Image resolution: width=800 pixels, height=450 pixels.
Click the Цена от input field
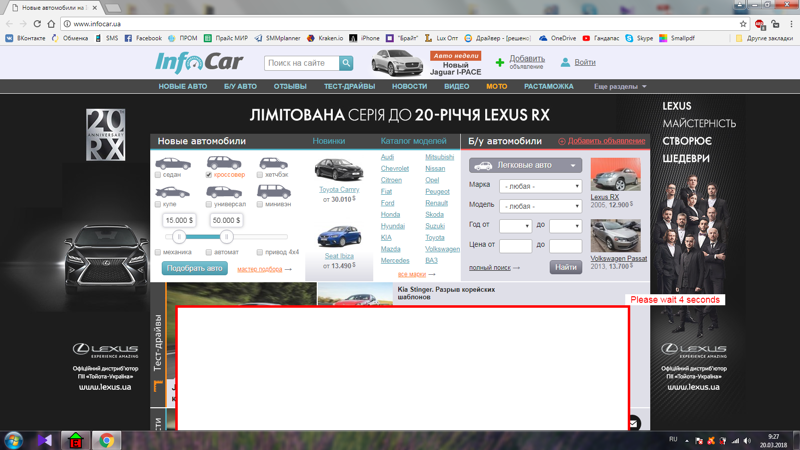click(x=515, y=245)
